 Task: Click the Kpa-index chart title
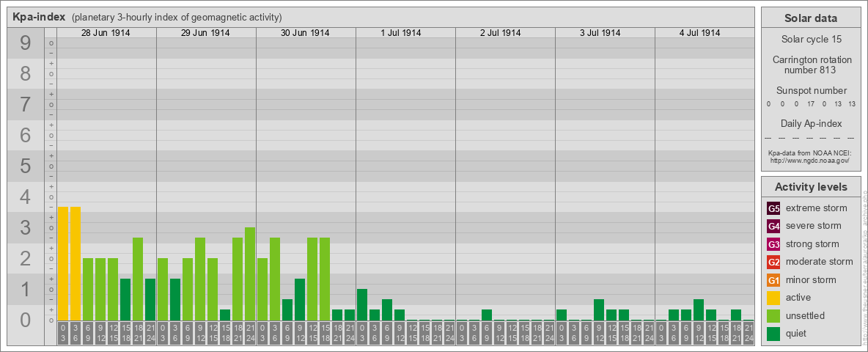click(x=40, y=17)
